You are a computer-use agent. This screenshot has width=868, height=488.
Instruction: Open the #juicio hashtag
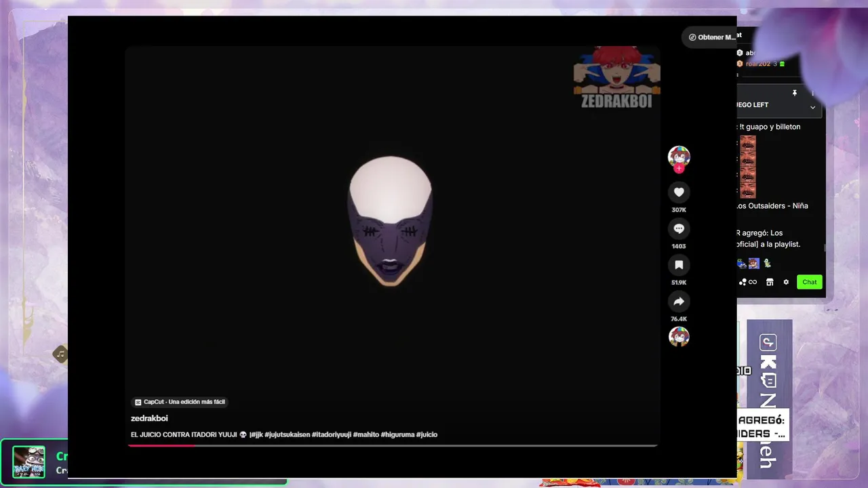click(427, 434)
